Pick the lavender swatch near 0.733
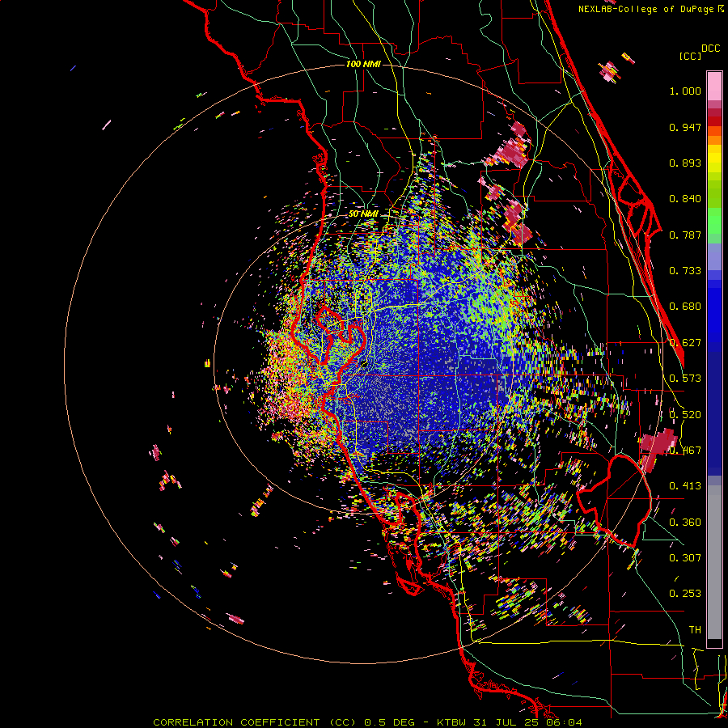 (x=714, y=263)
